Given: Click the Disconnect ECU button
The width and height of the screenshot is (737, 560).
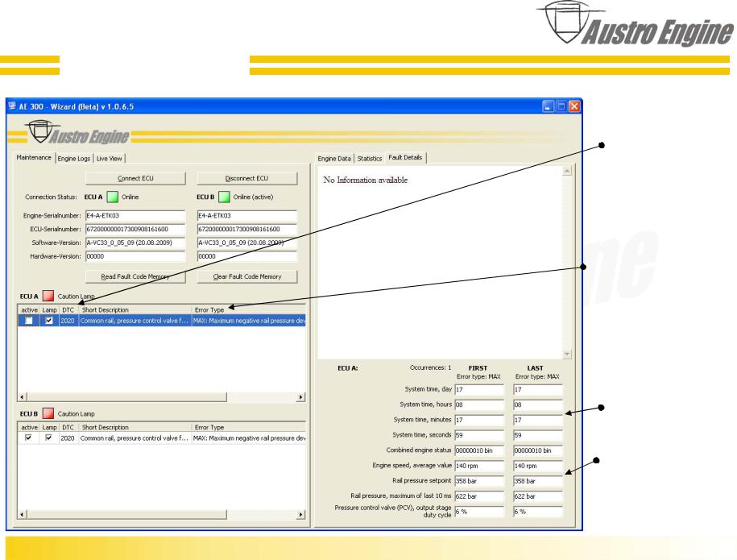Looking at the screenshot, I should tap(246, 178).
